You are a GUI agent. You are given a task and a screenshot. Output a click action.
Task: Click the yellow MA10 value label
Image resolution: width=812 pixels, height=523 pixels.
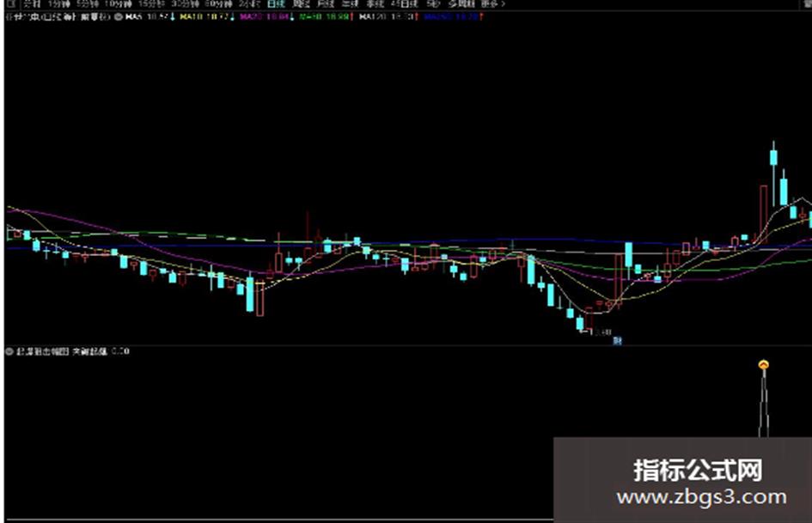(206, 16)
